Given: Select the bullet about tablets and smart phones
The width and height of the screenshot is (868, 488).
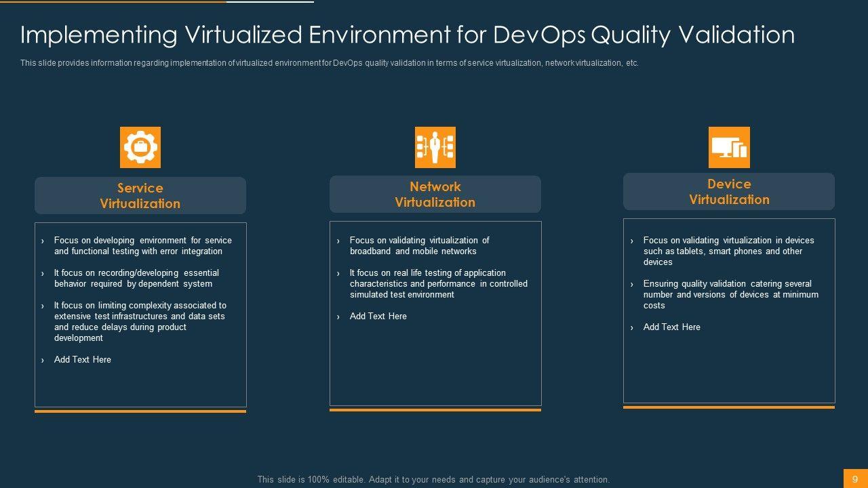Looking at the screenshot, I should click(x=728, y=251).
